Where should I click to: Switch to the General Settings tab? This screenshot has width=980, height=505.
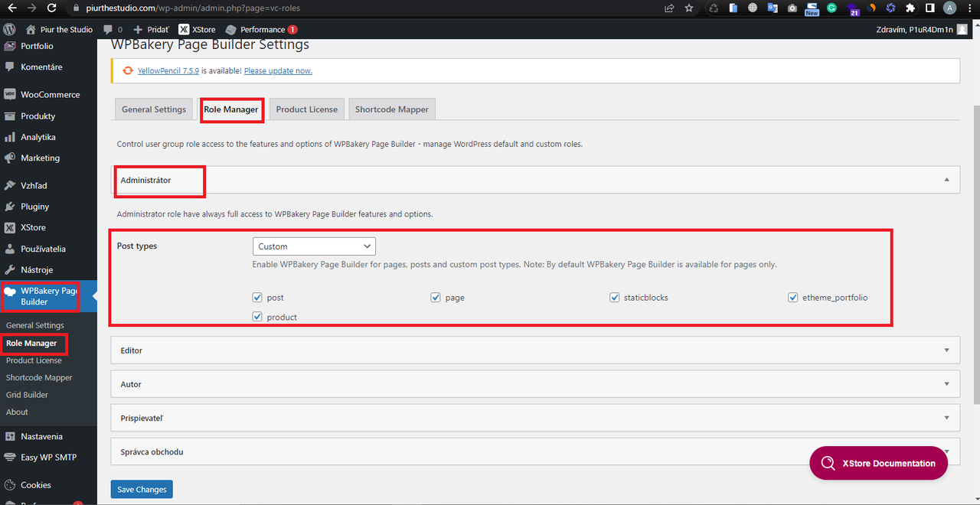coord(154,109)
